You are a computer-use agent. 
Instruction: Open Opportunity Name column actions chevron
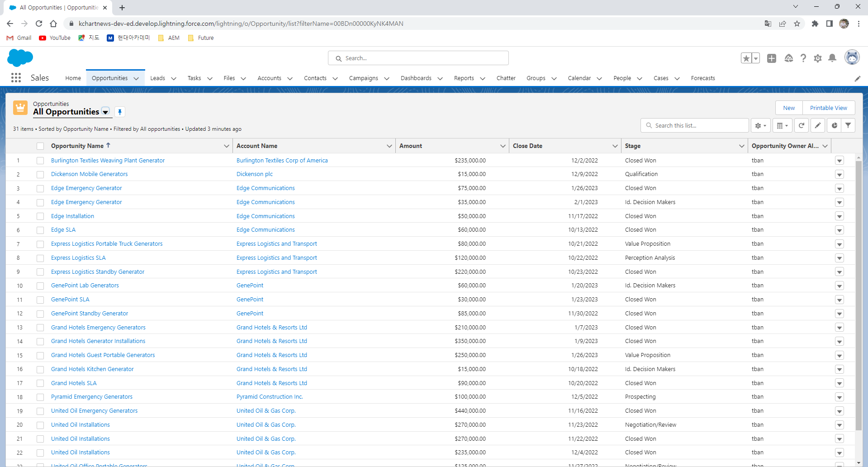pyautogui.click(x=227, y=146)
